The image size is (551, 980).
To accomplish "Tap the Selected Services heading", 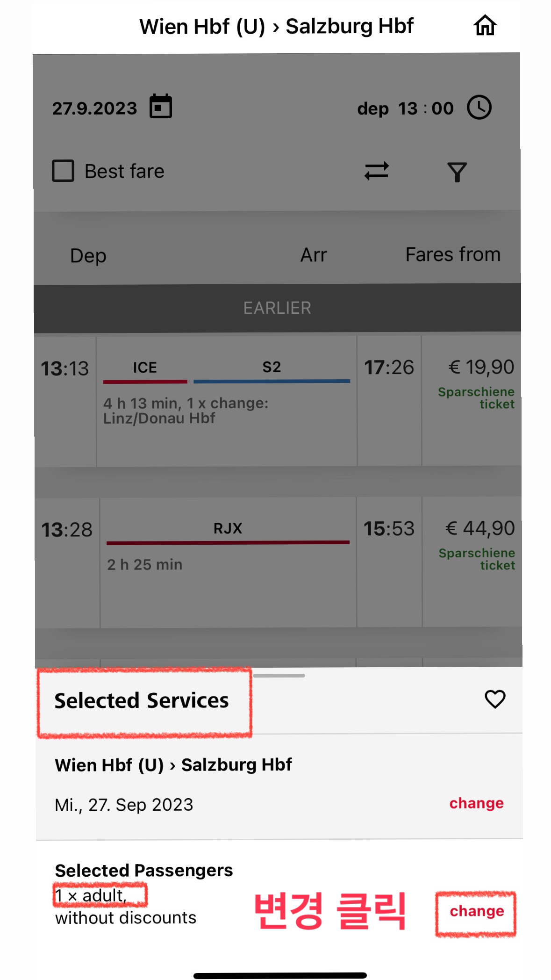I will [142, 701].
